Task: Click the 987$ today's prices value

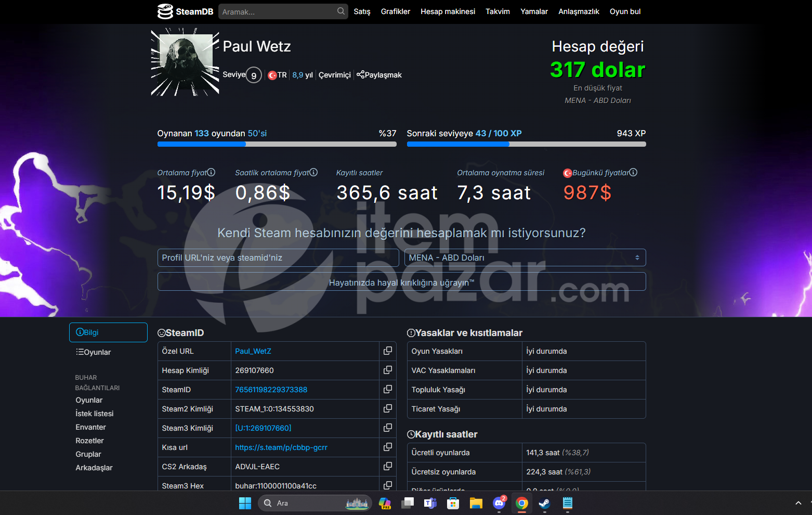Action: [x=587, y=192]
